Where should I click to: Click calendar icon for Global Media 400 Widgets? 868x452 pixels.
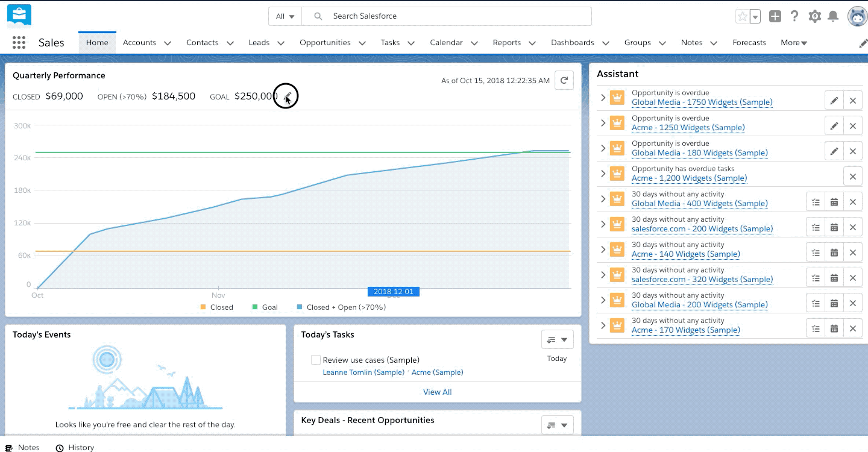pyautogui.click(x=834, y=202)
